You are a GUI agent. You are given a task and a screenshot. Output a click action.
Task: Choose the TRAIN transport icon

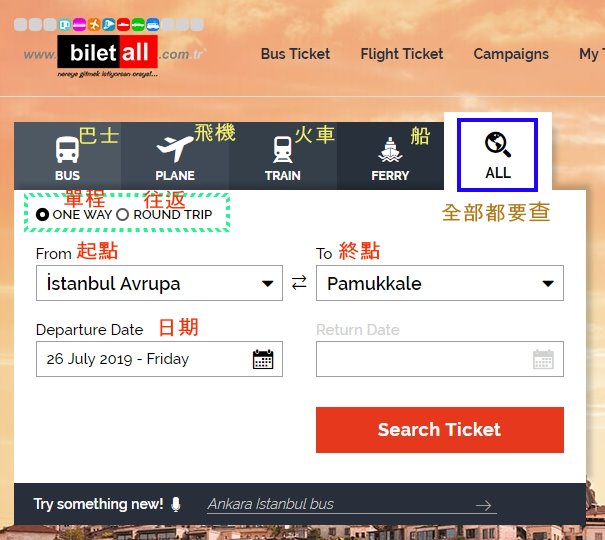[283, 149]
